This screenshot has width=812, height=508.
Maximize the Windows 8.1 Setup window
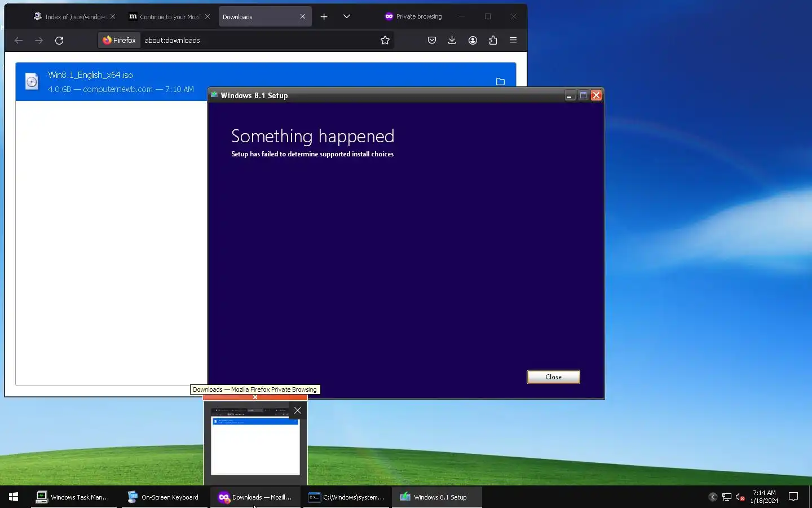pos(583,95)
